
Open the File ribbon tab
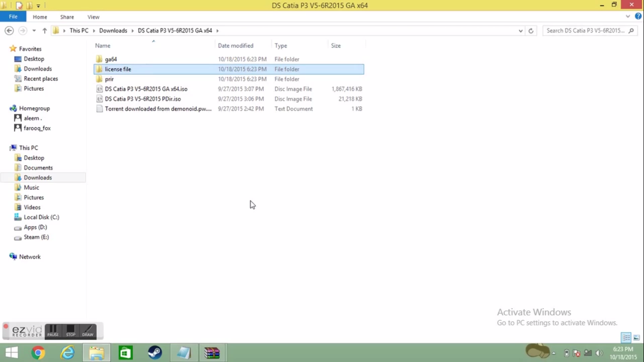click(13, 16)
